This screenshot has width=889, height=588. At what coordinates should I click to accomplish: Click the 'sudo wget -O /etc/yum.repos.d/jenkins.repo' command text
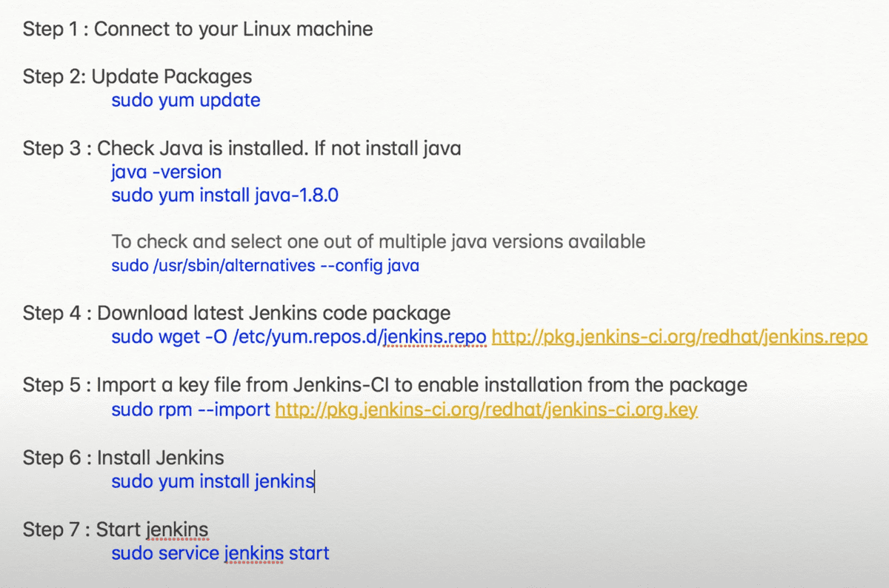pos(299,337)
